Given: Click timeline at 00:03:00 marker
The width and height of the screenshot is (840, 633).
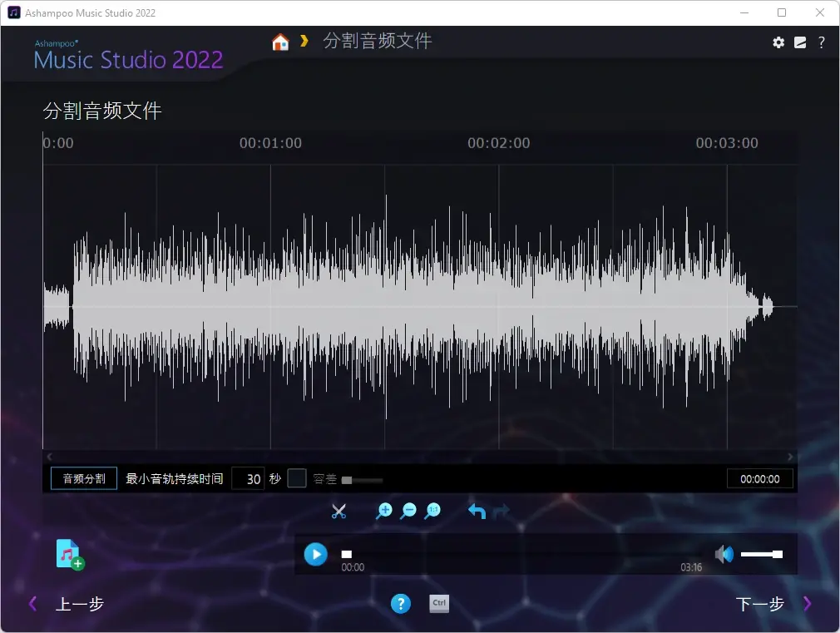Looking at the screenshot, I should tap(727, 143).
